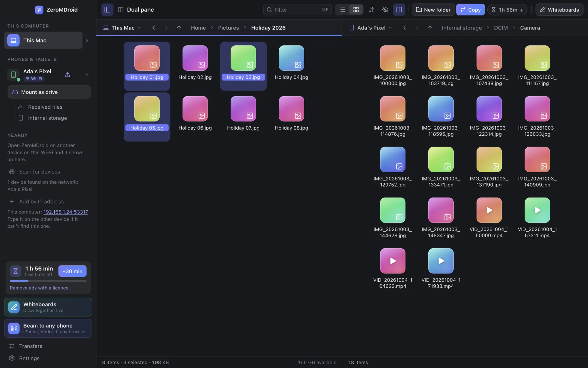Navigate to Pictures breadcrumb

click(x=228, y=28)
